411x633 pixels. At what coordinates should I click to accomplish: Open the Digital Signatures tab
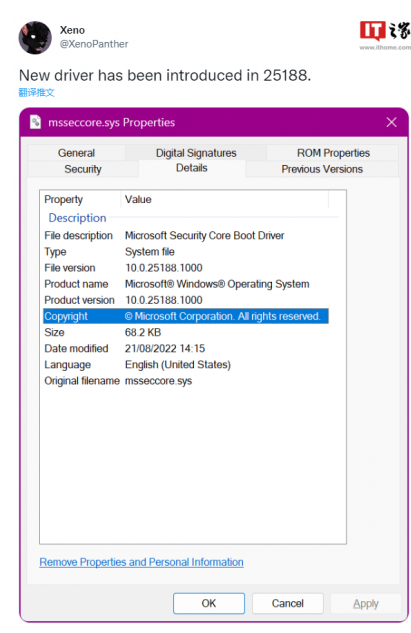tap(196, 153)
